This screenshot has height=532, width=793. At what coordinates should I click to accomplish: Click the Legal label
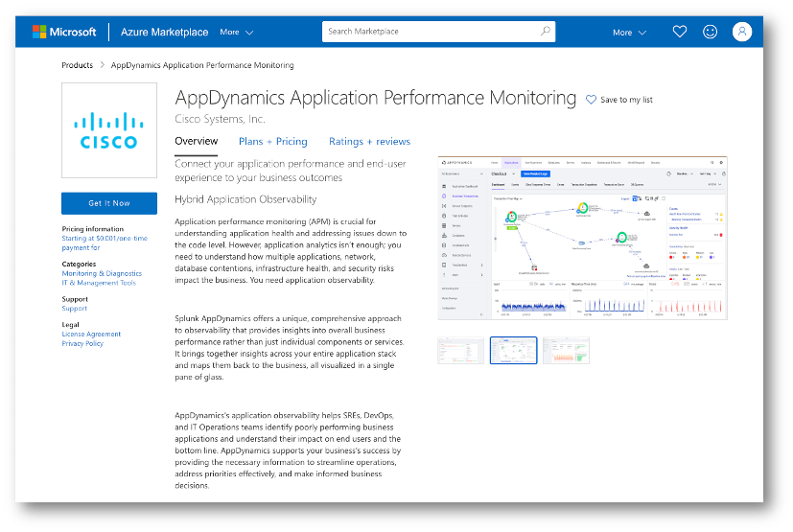pyautogui.click(x=70, y=325)
